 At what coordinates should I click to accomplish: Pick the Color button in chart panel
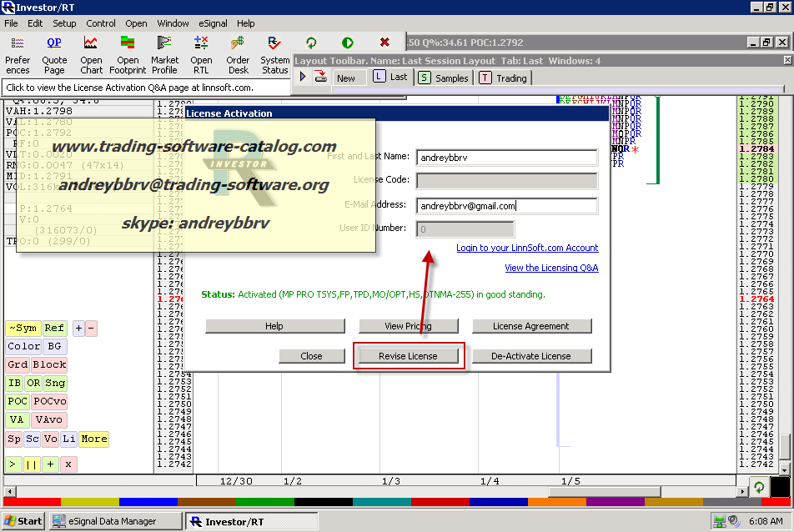point(23,347)
